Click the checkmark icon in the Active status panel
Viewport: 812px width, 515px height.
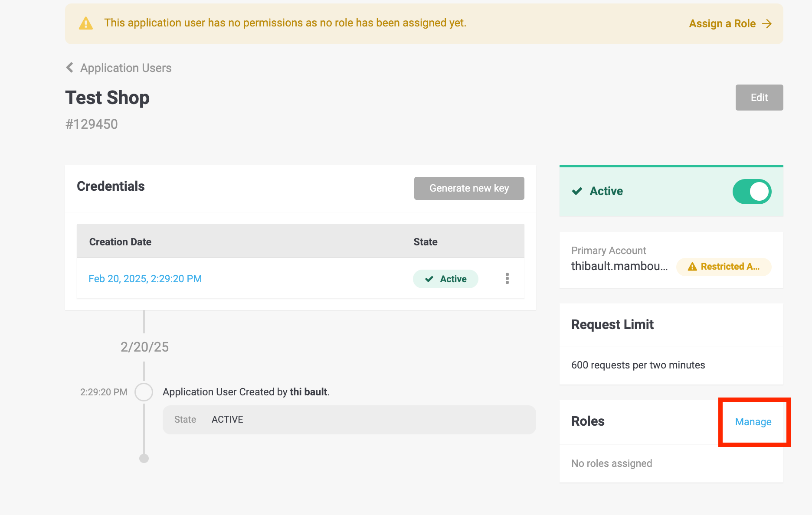tap(577, 191)
